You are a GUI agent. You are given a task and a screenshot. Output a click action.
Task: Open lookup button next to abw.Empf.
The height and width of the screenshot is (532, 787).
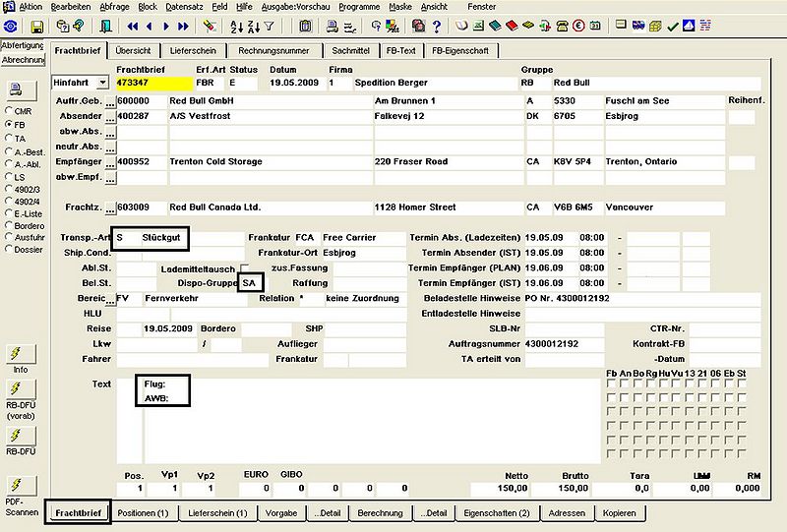pyautogui.click(x=110, y=178)
